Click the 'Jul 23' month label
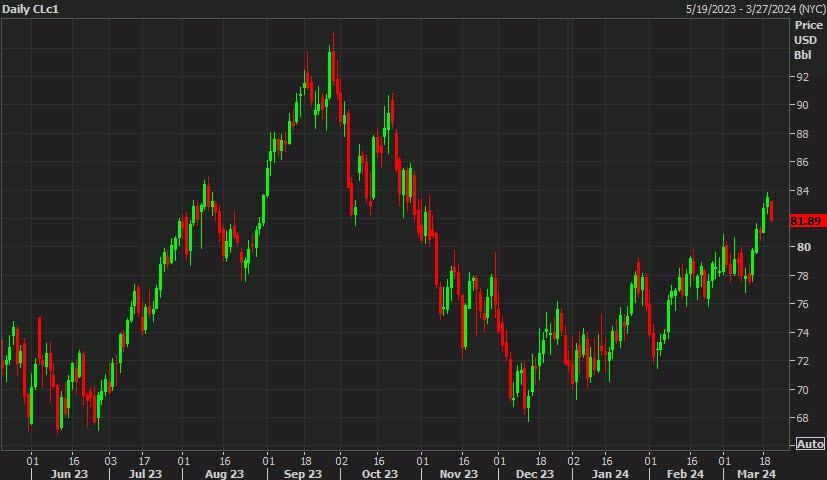This screenshot has width=827, height=480. [146, 474]
